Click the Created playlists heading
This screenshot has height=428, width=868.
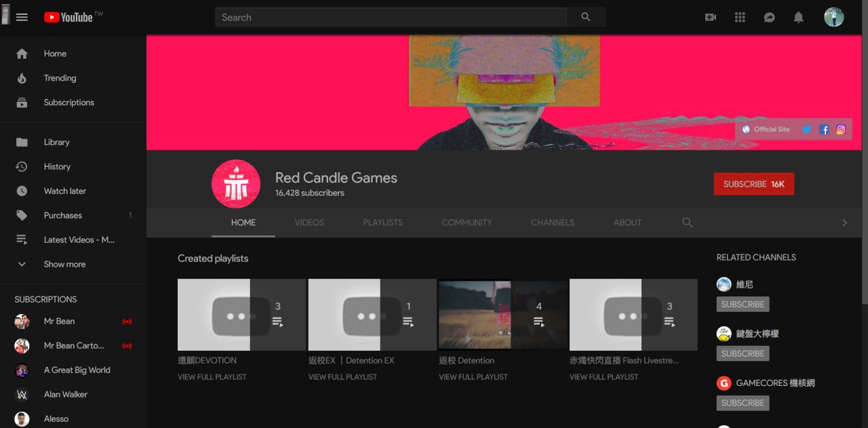tap(213, 258)
